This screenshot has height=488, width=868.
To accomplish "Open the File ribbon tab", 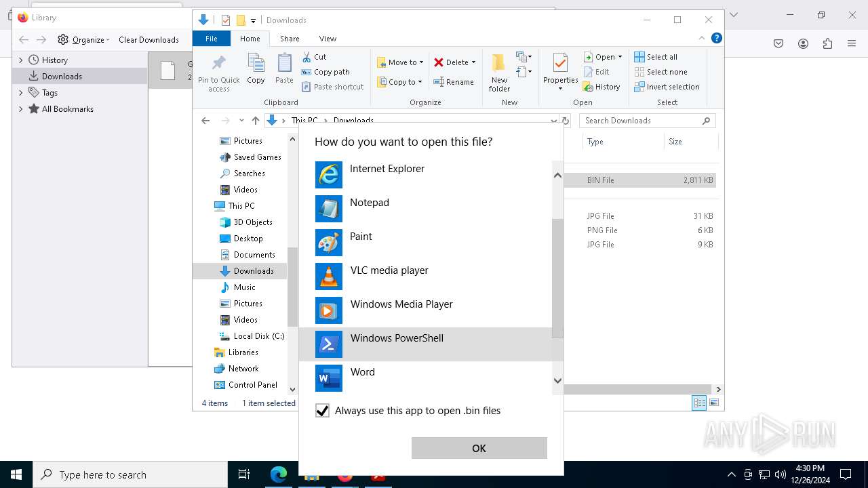I will [212, 39].
